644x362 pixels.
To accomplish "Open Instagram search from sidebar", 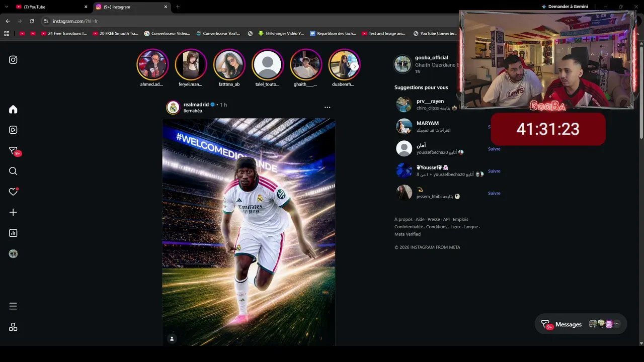I will coord(13,171).
